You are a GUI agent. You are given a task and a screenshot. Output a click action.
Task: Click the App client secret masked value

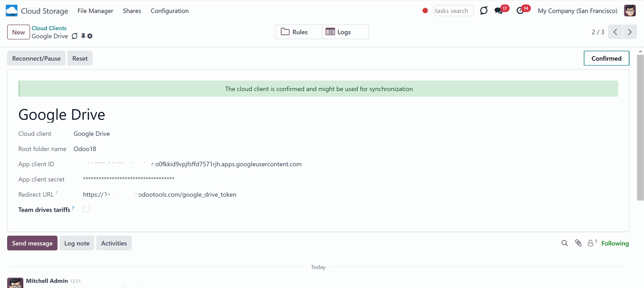tap(128, 179)
